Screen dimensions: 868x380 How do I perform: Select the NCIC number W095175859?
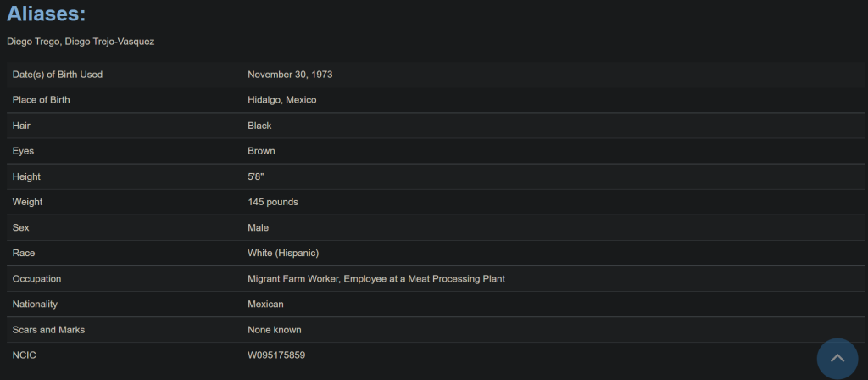click(276, 355)
